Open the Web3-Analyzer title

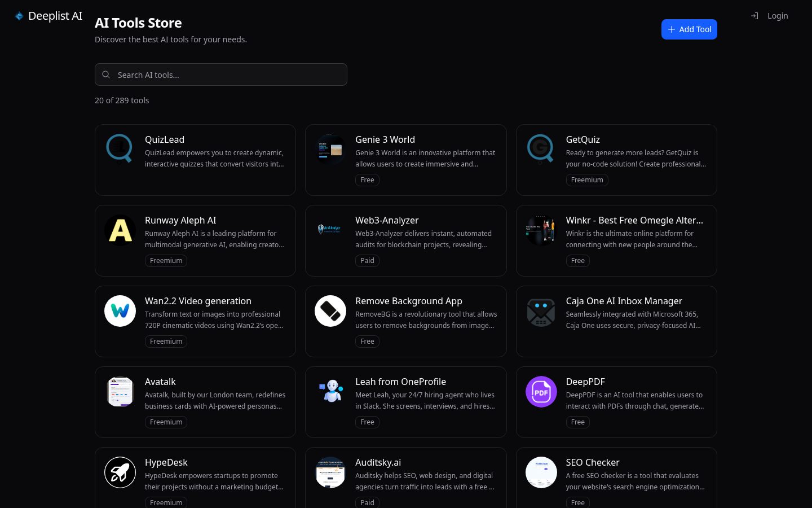point(387,220)
